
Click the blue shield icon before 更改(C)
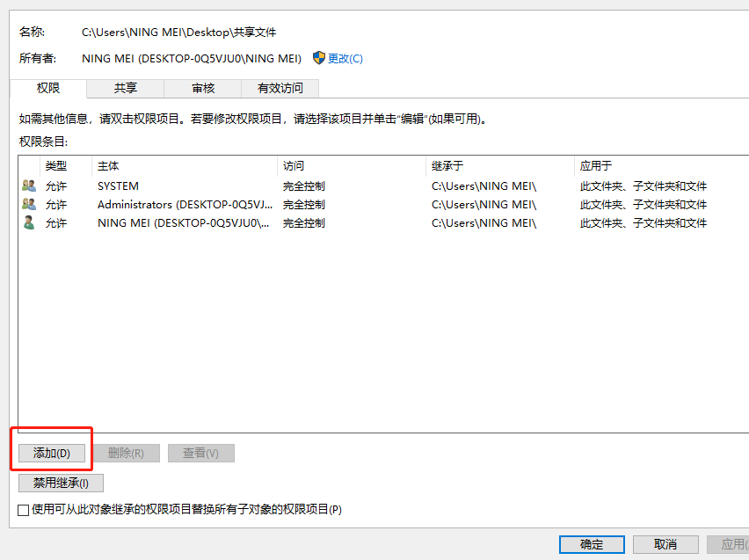317,58
